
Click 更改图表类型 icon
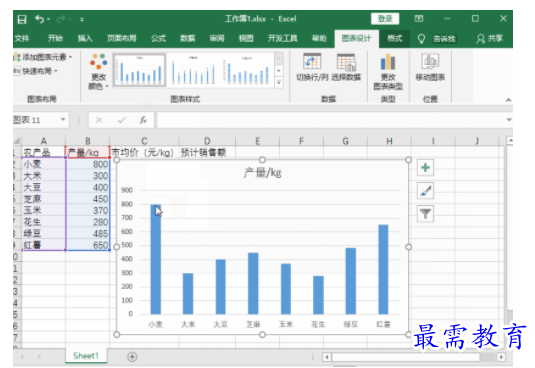click(x=388, y=72)
